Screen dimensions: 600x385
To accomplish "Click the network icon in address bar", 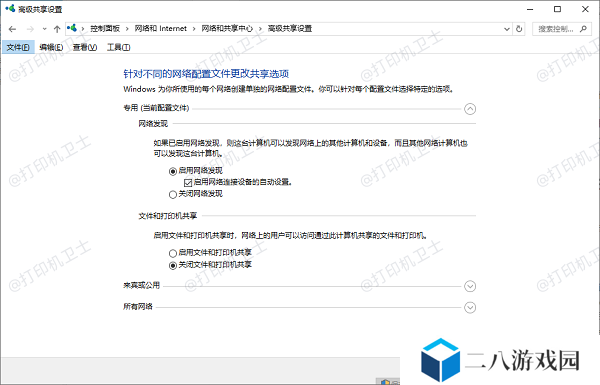I will pyautogui.click(x=72, y=28).
